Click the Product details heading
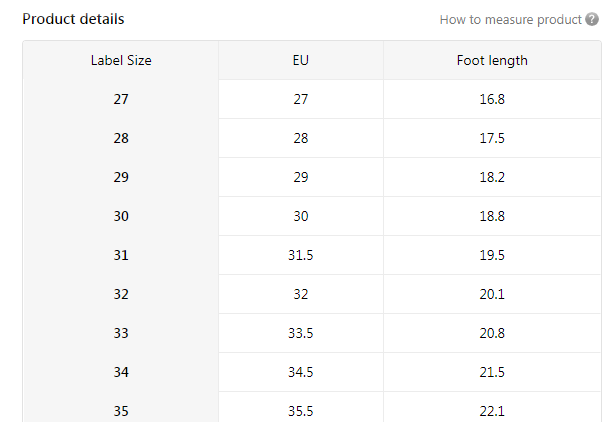The height and width of the screenshot is (422, 603). 73,19
